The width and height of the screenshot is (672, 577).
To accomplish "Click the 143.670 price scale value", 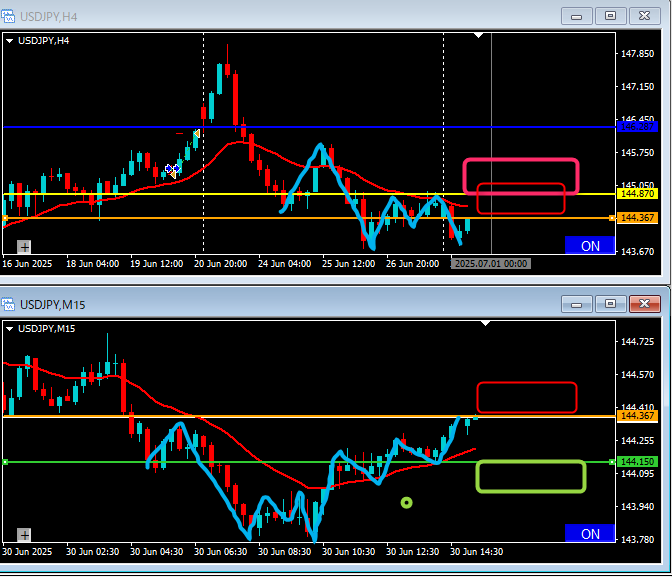I will [637, 252].
